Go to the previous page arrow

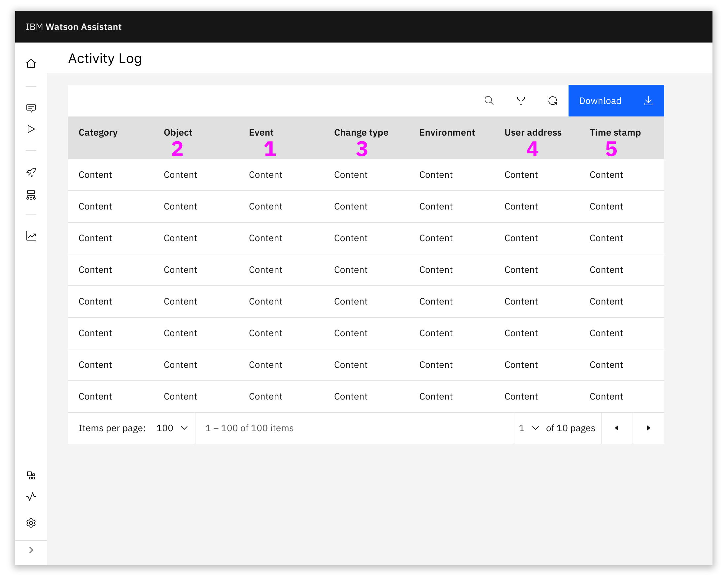pyautogui.click(x=617, y=428)
